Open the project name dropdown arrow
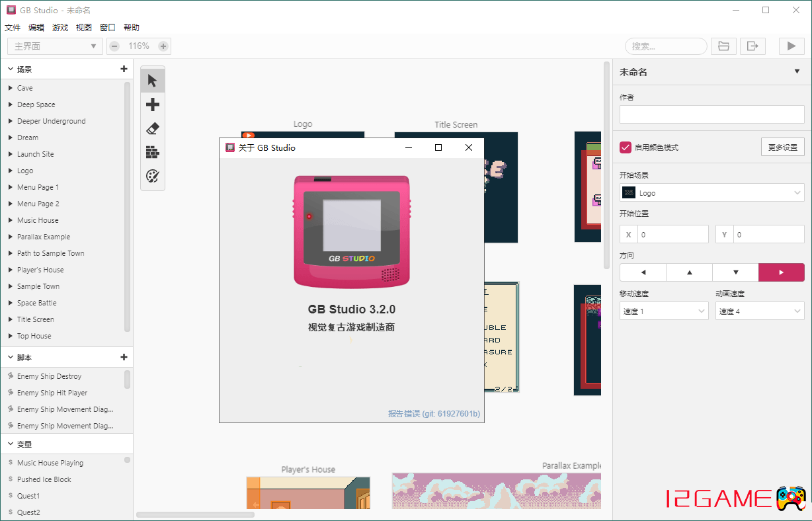The image size is (812, 521). coord(797,72)
